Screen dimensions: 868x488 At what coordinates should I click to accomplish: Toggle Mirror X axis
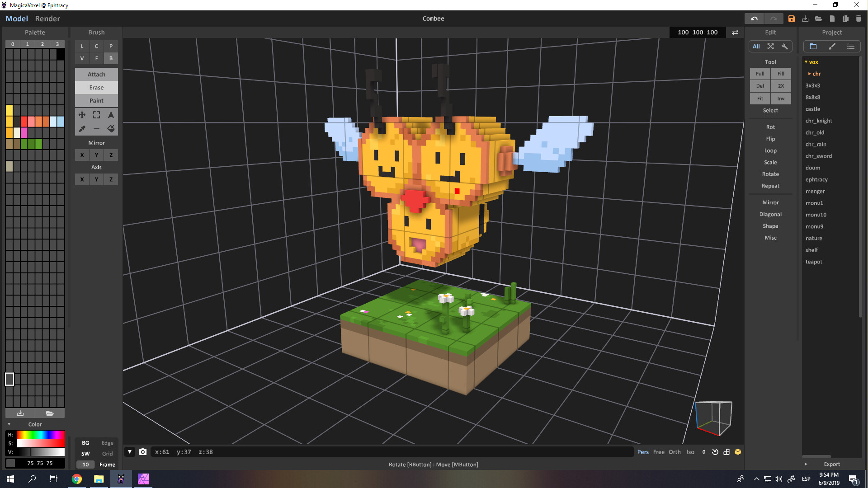pyautogui.click(x=82, y=155)
